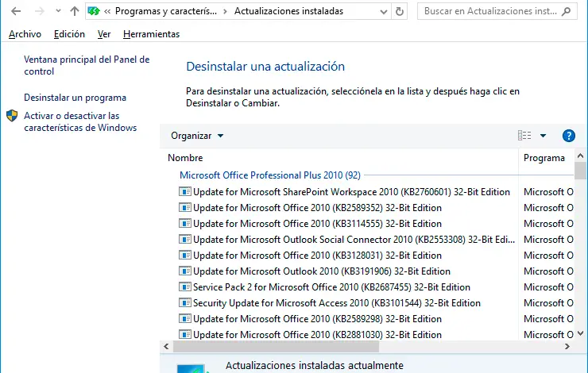Click the horizontal scrollbar right arrow
This screenshot has width=588, height=373.
[x=567, y=346]
